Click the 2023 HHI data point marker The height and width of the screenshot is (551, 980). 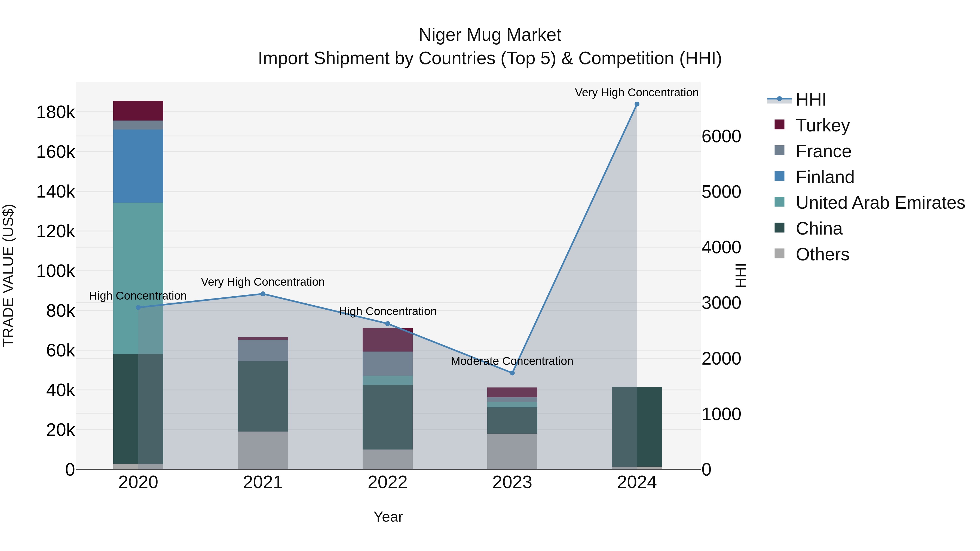(x=512, y=373)
